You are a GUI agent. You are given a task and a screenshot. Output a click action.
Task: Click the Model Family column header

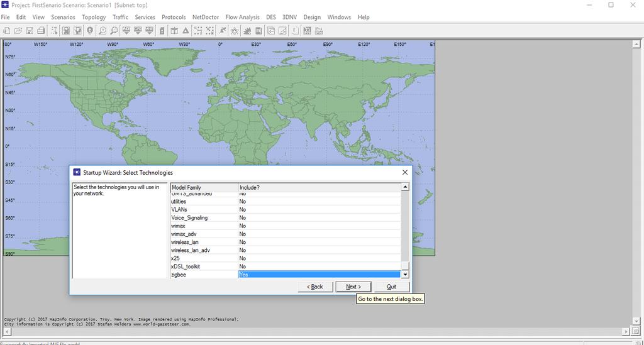pyautogui.click(x=204, y=187)
